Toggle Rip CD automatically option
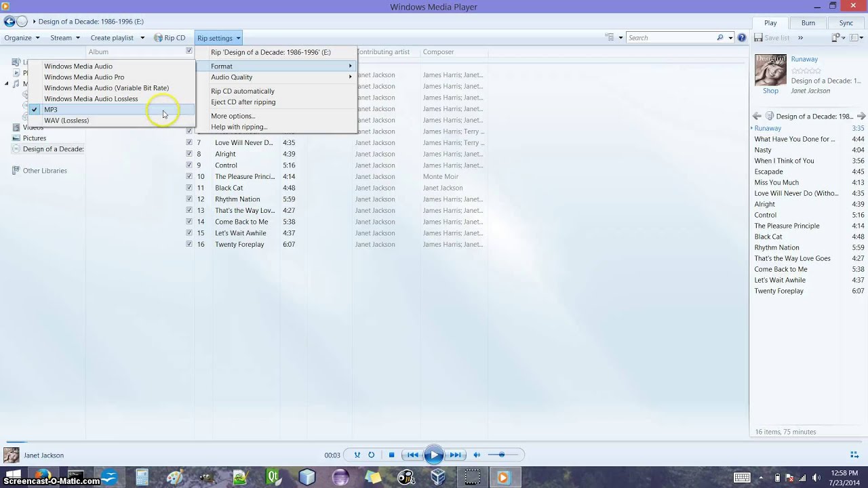 click(276, 91)
